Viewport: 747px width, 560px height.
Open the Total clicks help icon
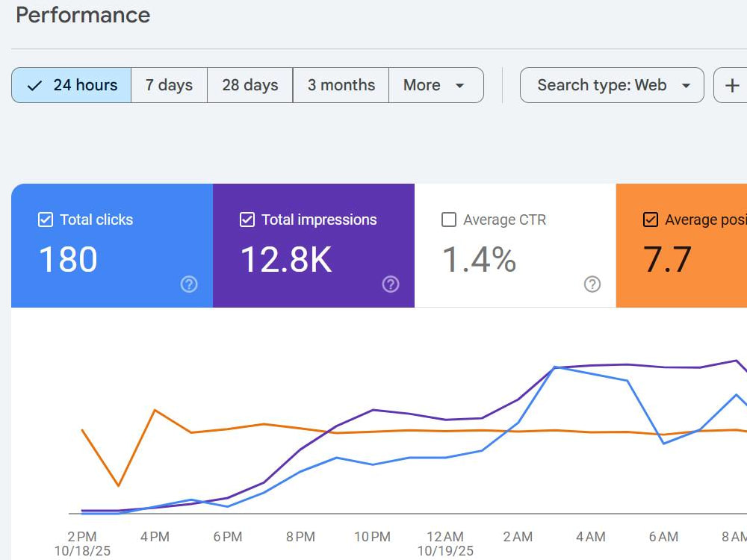(x=189, y=284)
